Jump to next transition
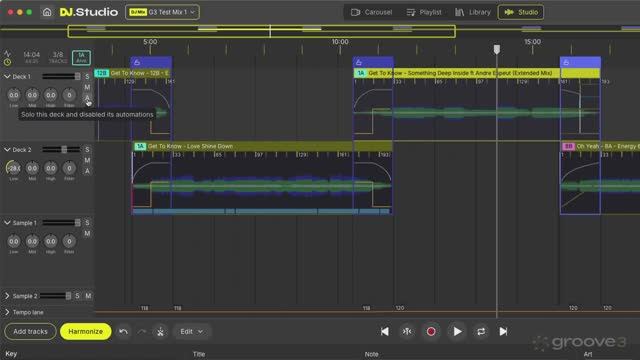This screenshot has height=360, width=640. tap(503, 331)
